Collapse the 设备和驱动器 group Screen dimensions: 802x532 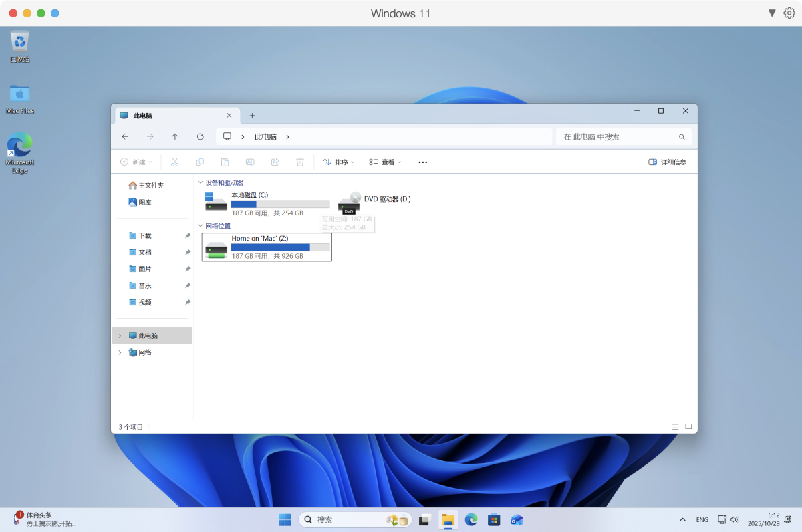200,182
